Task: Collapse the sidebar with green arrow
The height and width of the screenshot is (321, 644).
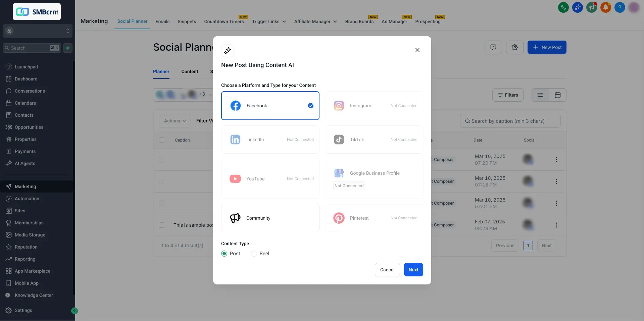Action: click(x=75, y=311)
